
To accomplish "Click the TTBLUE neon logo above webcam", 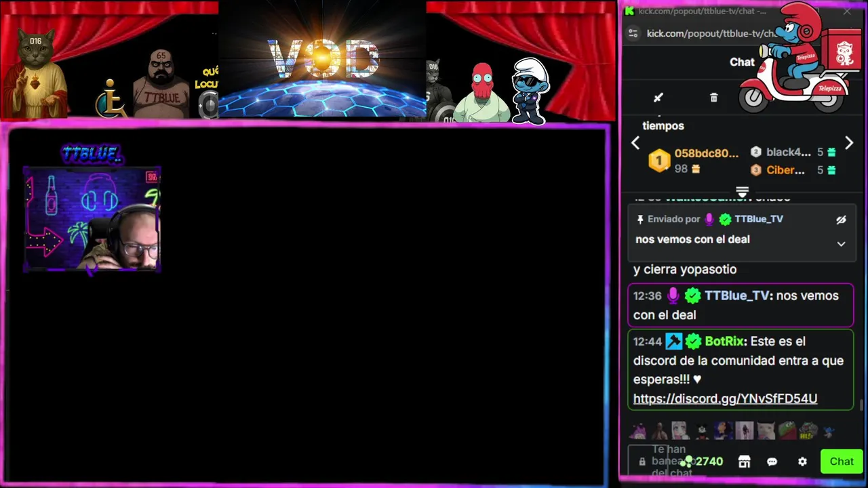I will point(92,155).
